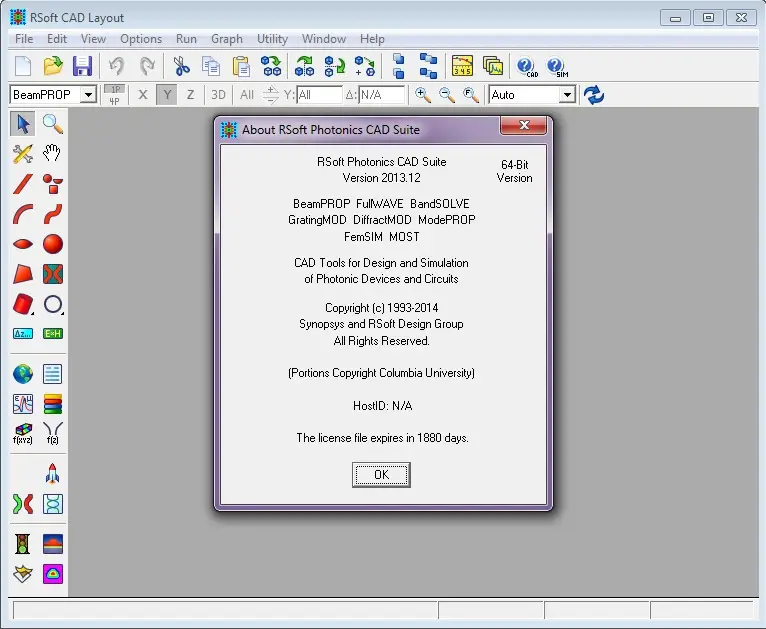Open the View menu

click(93, 39)
